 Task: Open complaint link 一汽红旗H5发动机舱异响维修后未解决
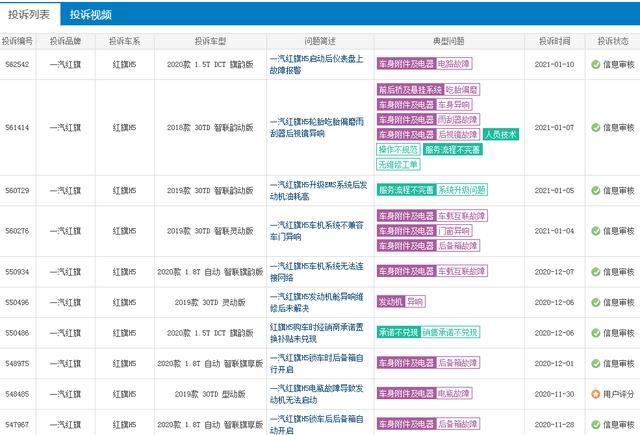316,302
